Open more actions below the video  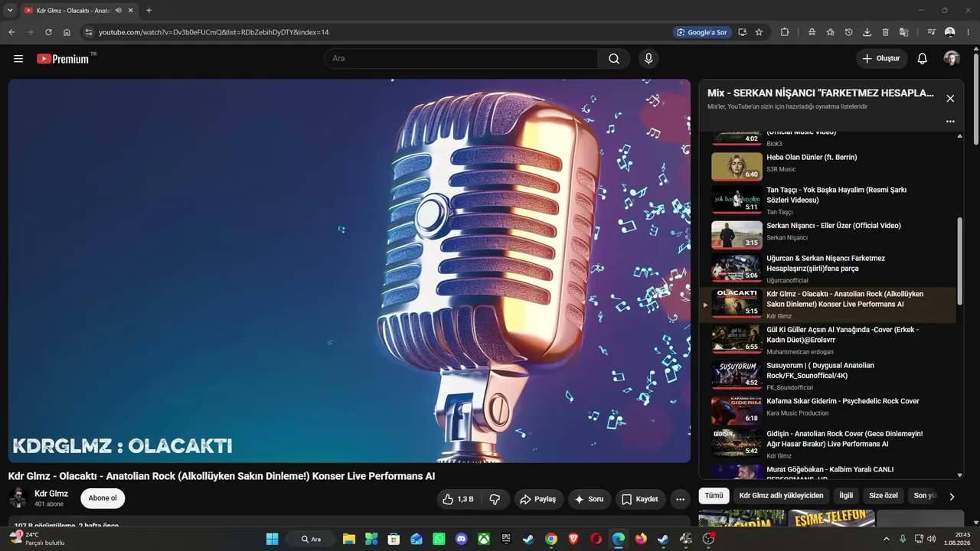click(680, 499)
